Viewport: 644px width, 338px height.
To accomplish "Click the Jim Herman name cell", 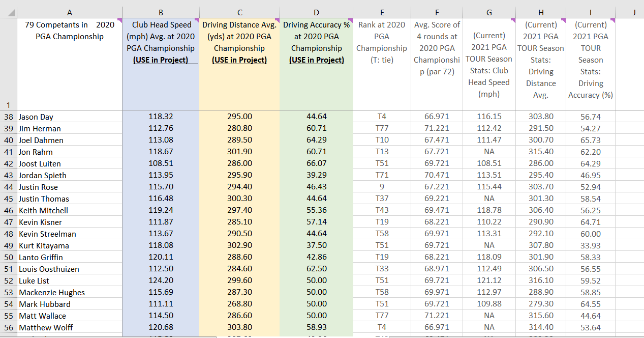I will (70, 128).
